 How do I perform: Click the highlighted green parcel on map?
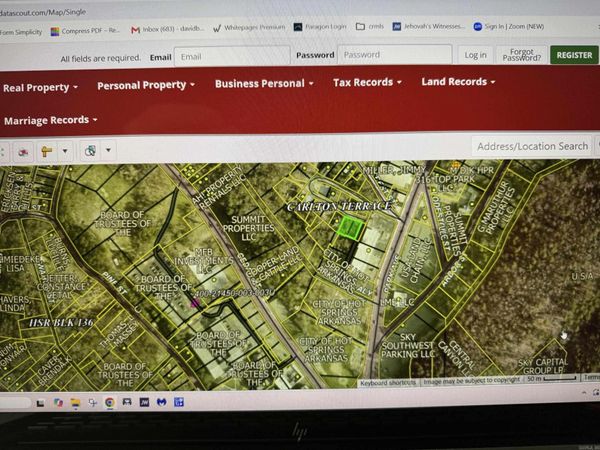point(350,228)
